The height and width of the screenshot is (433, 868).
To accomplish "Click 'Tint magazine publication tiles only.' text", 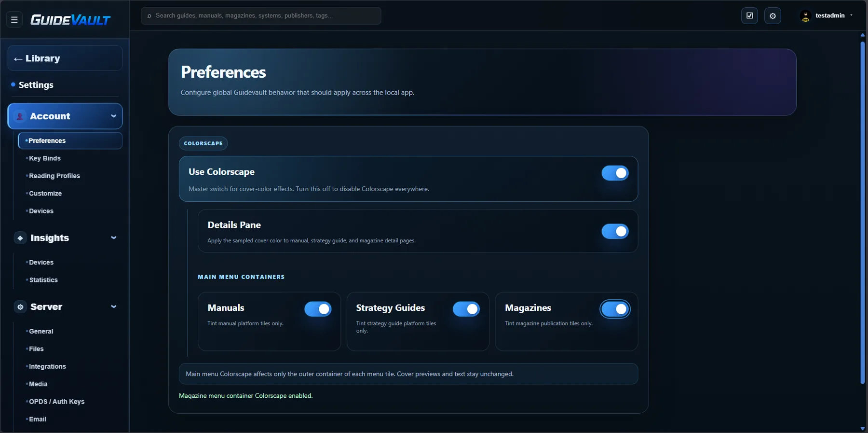I will 549,323.
